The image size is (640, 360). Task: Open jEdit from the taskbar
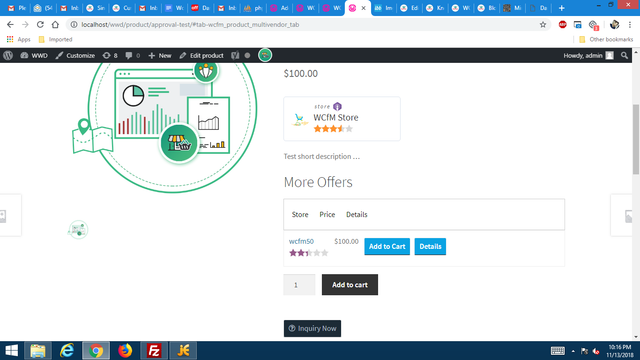pos(183,351)
